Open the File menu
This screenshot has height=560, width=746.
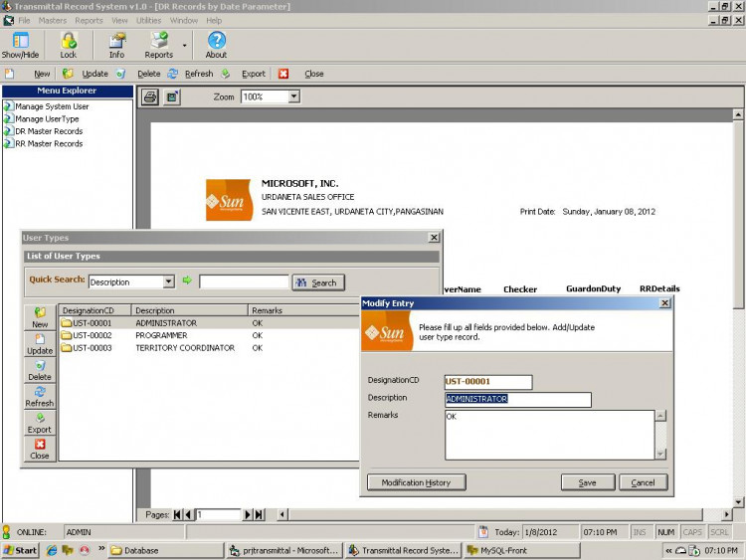pos(24,21)
